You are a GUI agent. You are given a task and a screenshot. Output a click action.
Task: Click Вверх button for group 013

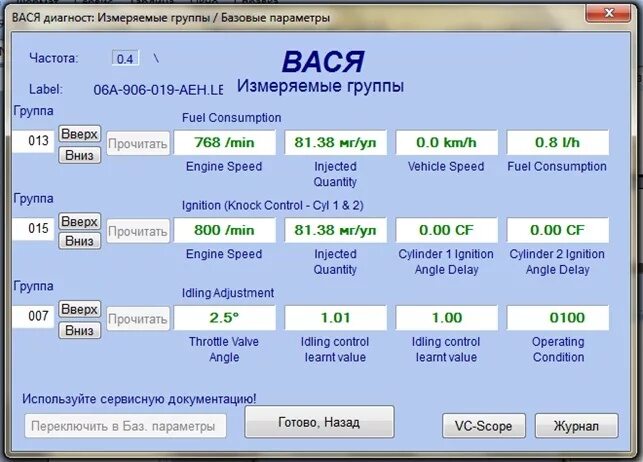pos(80,134)
